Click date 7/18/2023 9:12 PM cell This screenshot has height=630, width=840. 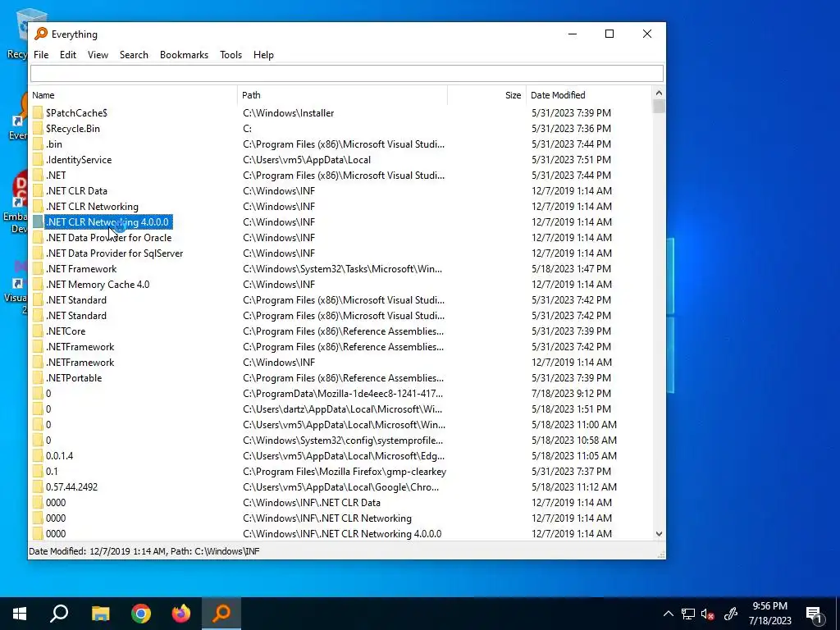[x=571, y=393]
